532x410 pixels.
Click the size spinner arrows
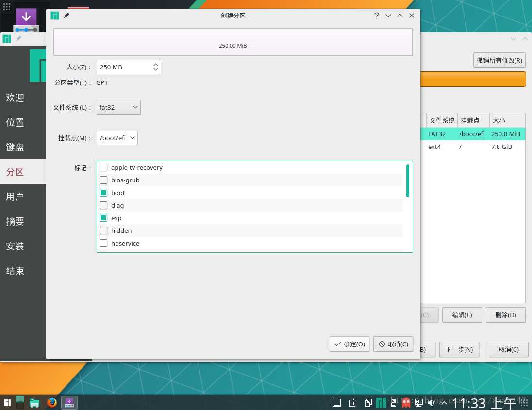155,67
